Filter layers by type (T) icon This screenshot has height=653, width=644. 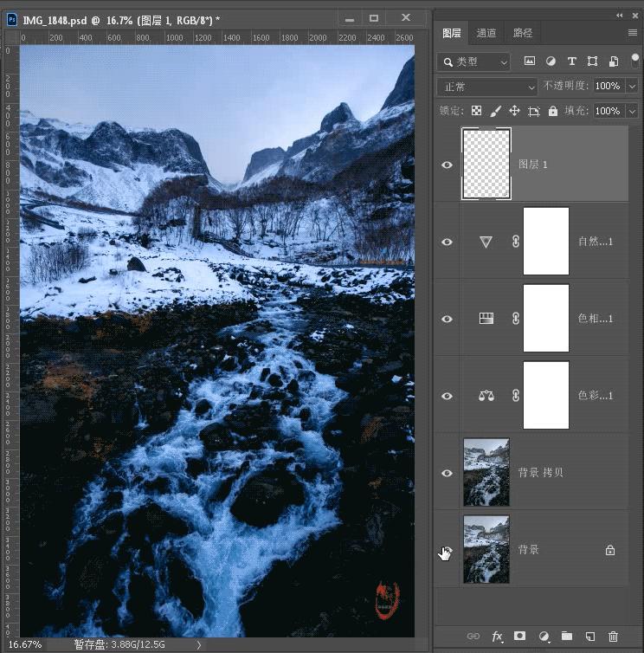[x=571, y=61]
